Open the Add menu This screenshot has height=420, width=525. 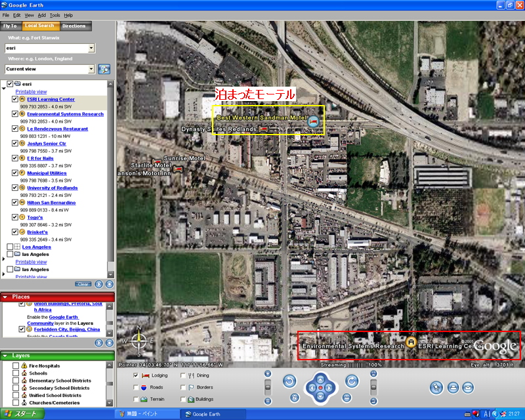41,15
